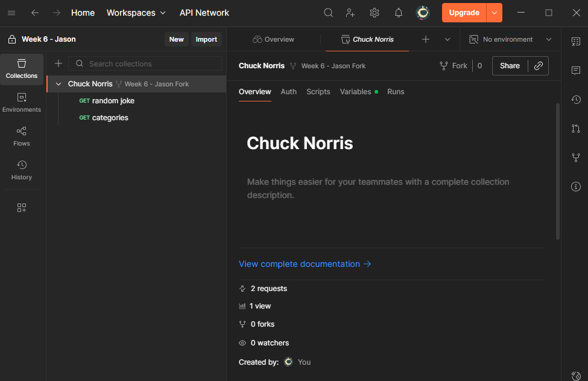Create new collection with plus icon
The image size is (588, 381).
pyautogui.click(x=58, y=63)
